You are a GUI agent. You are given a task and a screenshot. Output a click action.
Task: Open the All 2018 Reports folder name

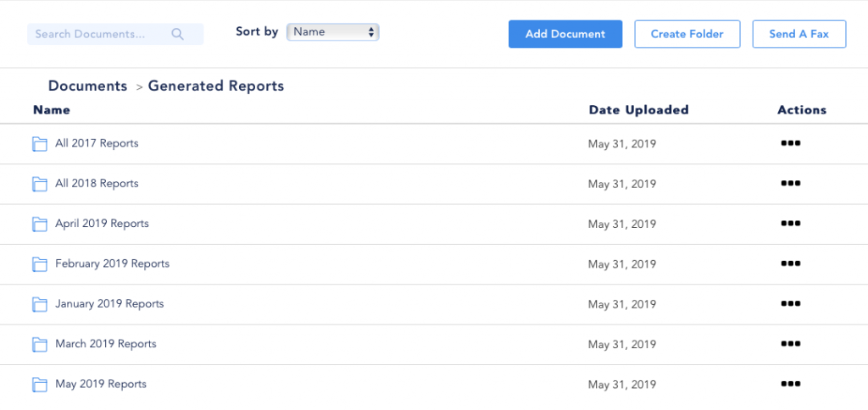coord(97,183)
